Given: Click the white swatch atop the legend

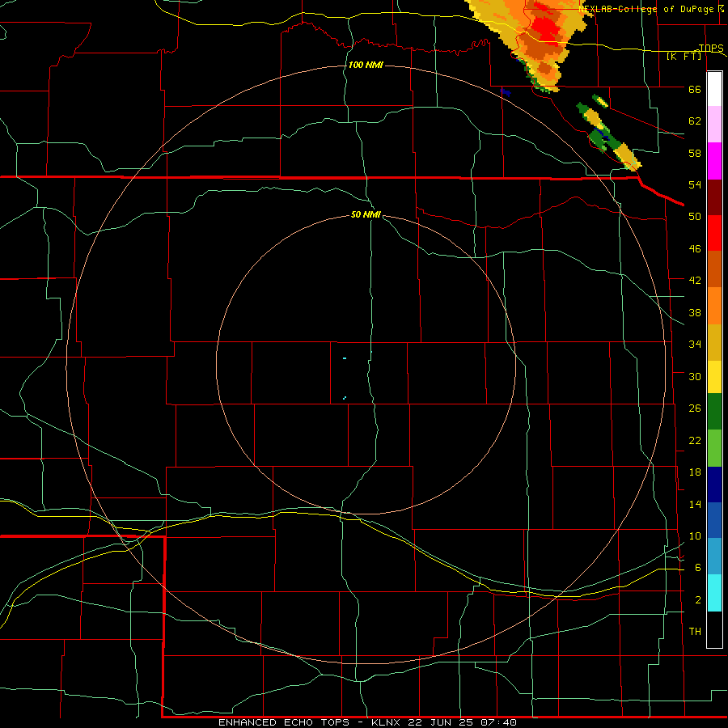Looking at the screenshot, I should click(x=714, y=89).
